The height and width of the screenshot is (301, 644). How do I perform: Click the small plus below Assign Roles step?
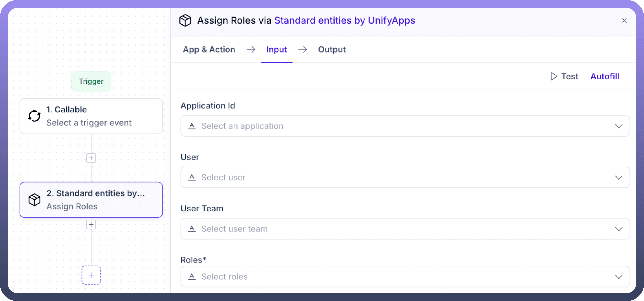[91, 224]
